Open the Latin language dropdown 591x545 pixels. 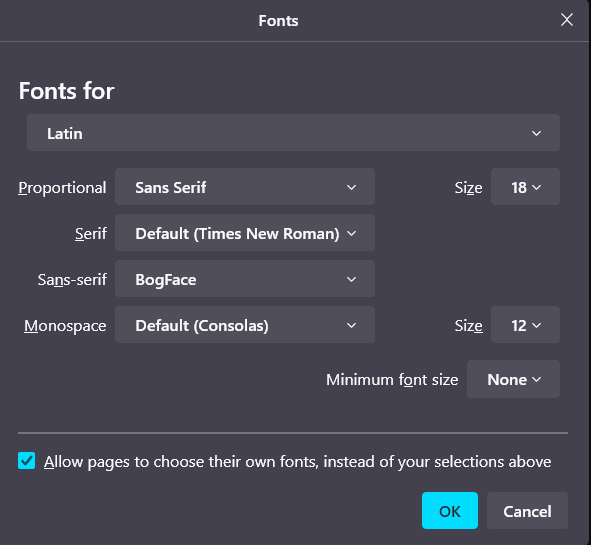293,133
